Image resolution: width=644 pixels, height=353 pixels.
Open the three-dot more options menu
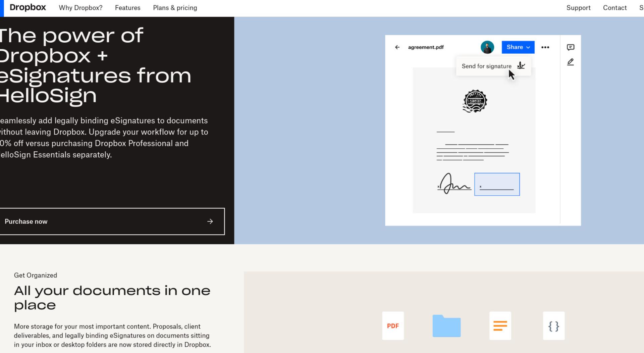(545, 47)
